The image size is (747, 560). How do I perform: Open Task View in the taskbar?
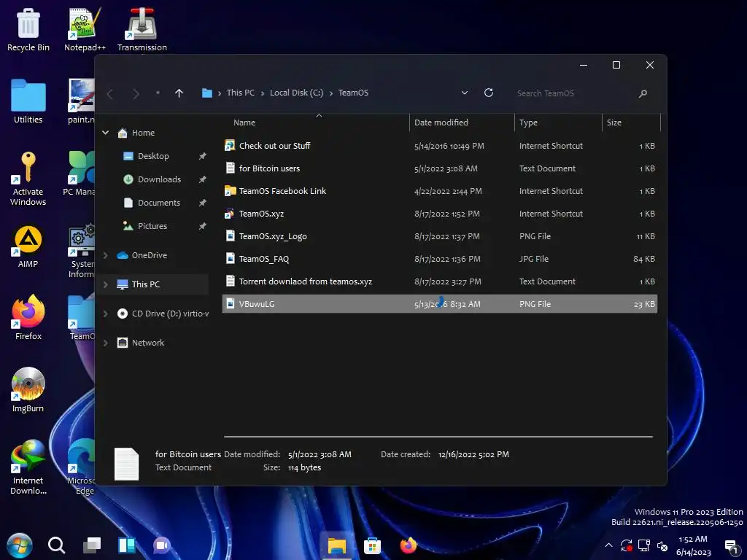coord(91,545)
